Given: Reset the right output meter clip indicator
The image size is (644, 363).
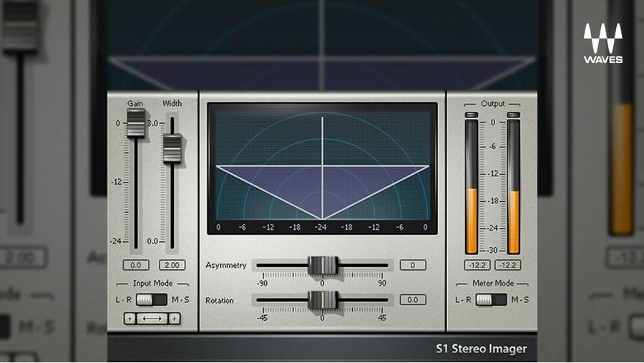Looking at the screenshot, I should point(513,115).
